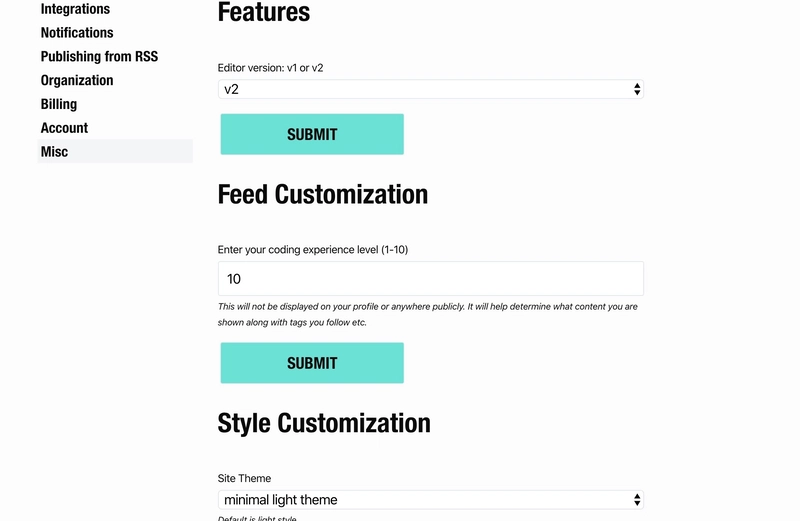Image resolution: width=800 pixels, height=521 pixels.
Task: Navigate to Organization settings
Action: [77, 80]
